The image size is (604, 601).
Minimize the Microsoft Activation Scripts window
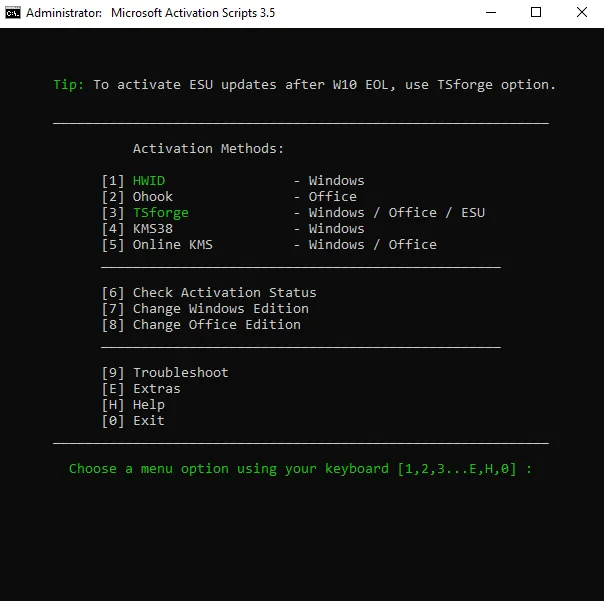tap(491, 13)
